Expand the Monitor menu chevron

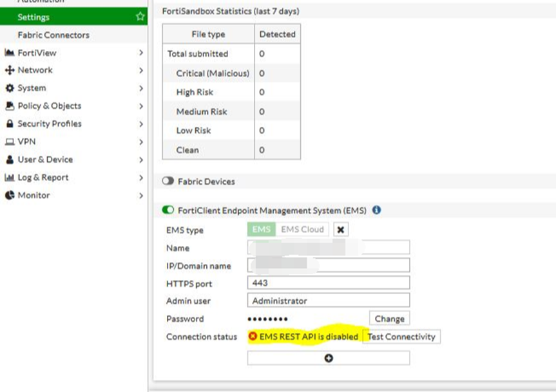pyautogui.click(x=141, y=196)
